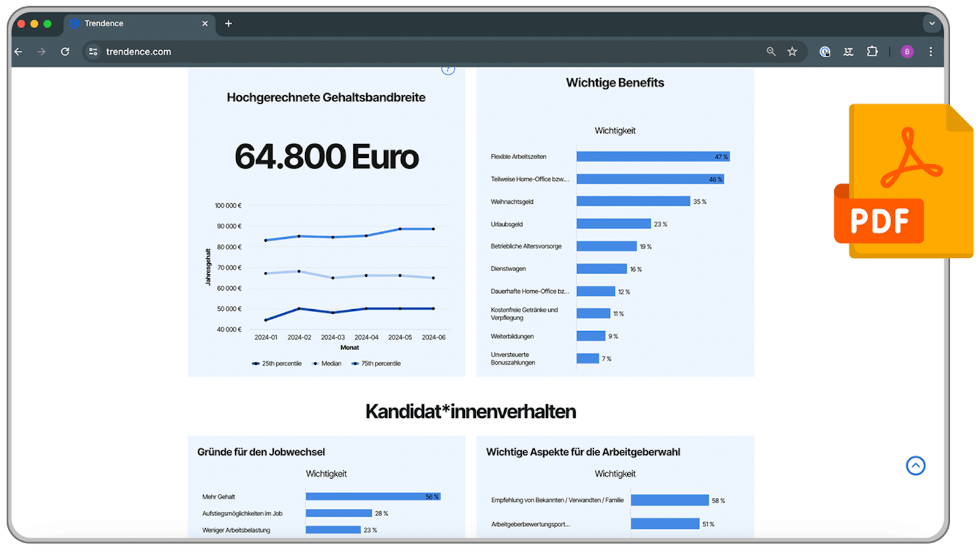Click the Betriebliche Altersvorsorge label
This screenshot has height=551, width=980.
pos(526,246)
